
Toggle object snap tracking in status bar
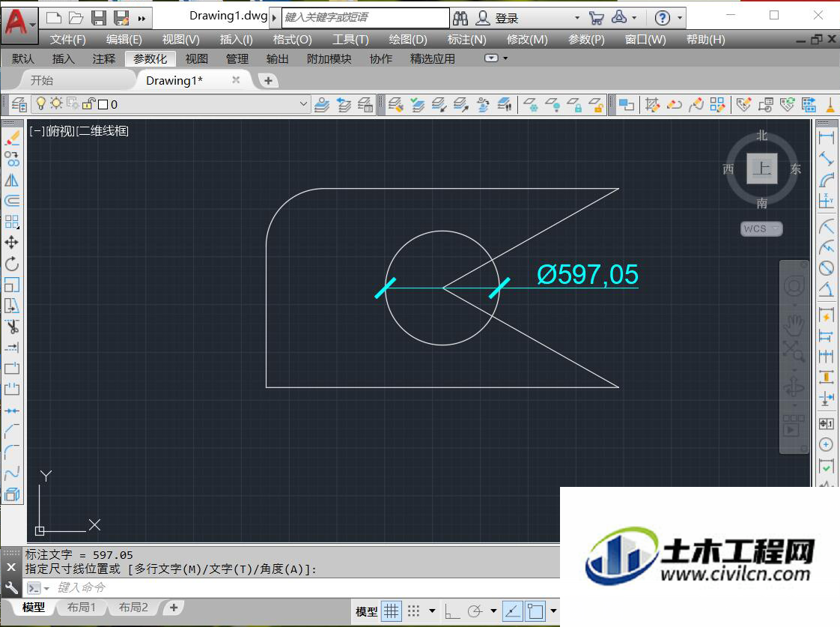click(x=513, y=611)
